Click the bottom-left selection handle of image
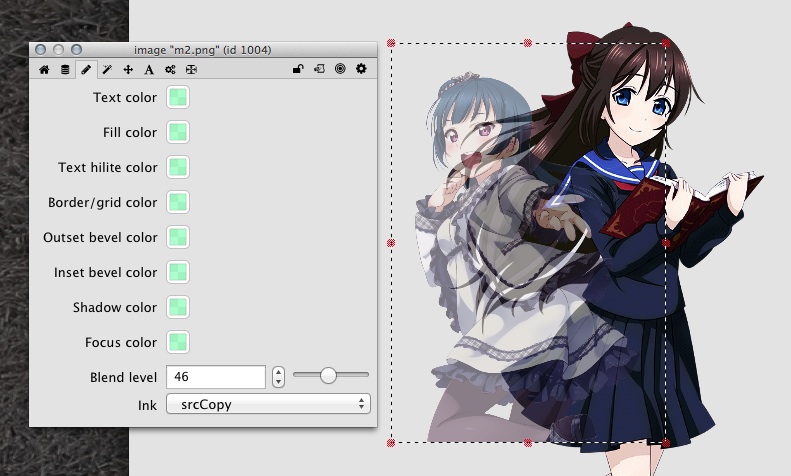 (391, 443)
